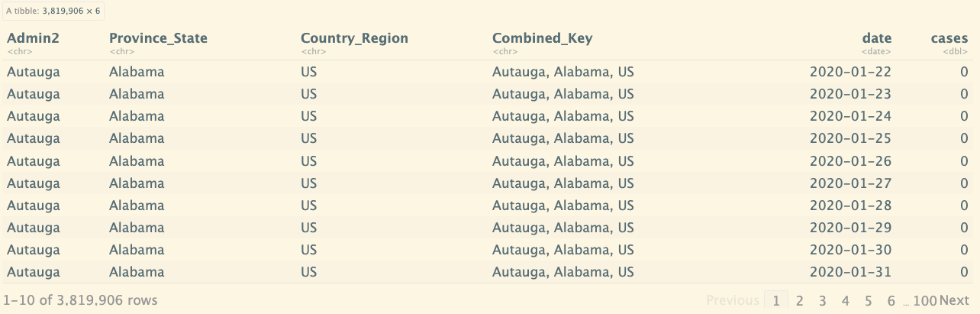
Task: Click the Country_Region column header
Action: point(354,38)
